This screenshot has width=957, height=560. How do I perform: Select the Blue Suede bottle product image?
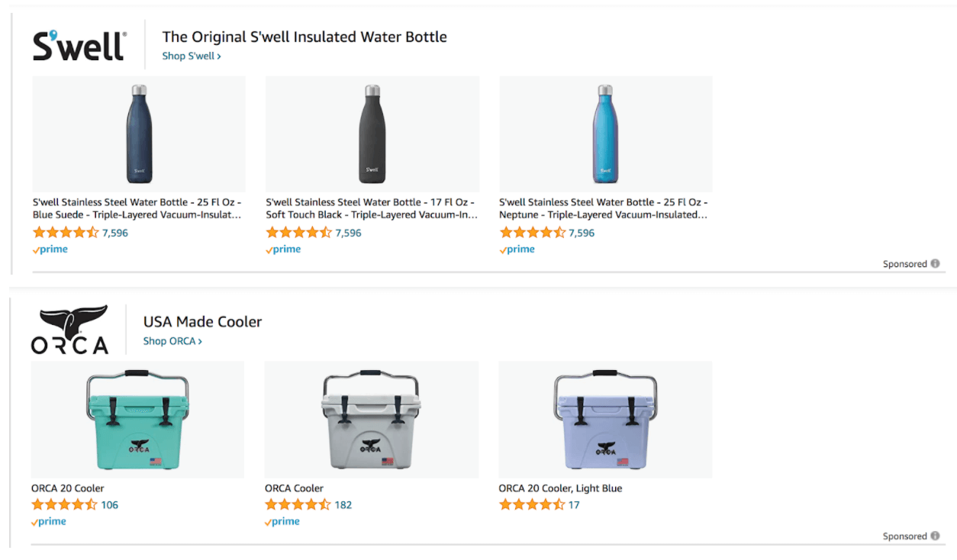pyautogui.click(x=138, y=134)
